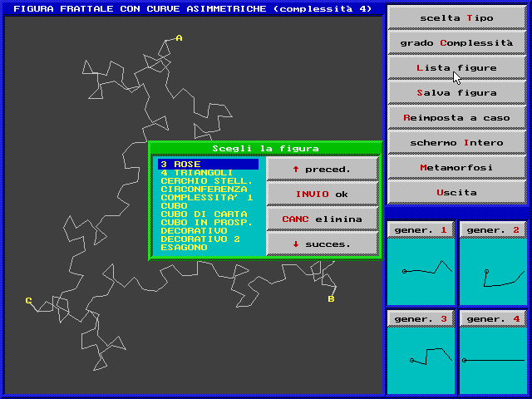532x399 pixels.
Task: Pick 'ESAGONO' in the figure list
Action: (184, 247)
